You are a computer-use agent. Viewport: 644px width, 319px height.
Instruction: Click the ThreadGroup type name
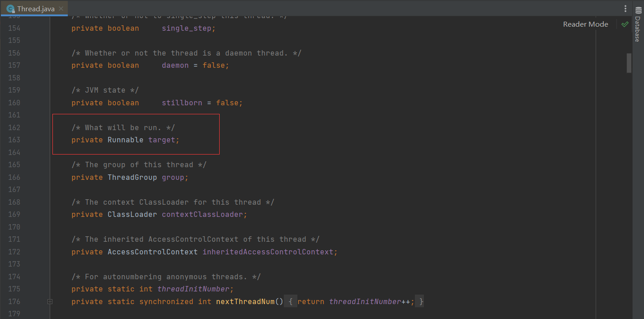132,177
